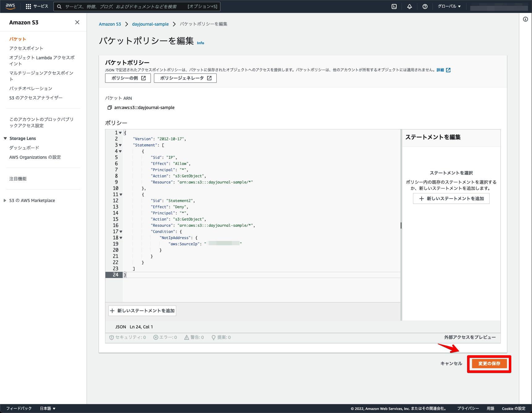Screen dimensions: 532x413
Task: Open the 詳細 external documentation link
Action: tap(443, 70)
